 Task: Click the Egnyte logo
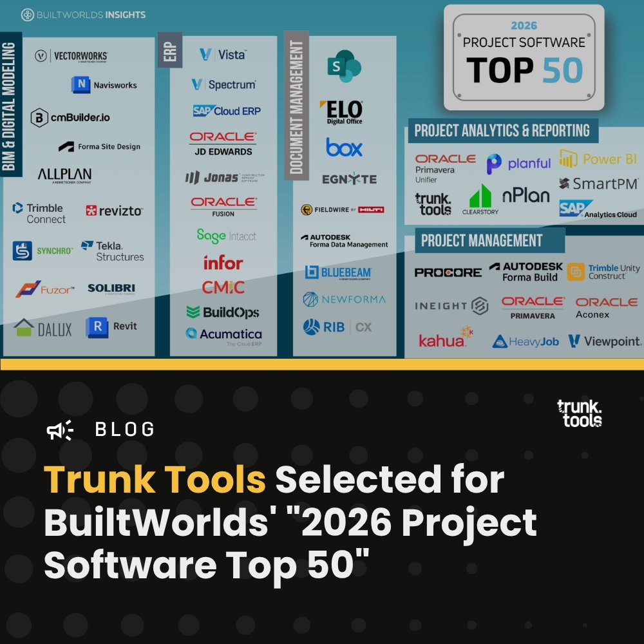[349, 179]
